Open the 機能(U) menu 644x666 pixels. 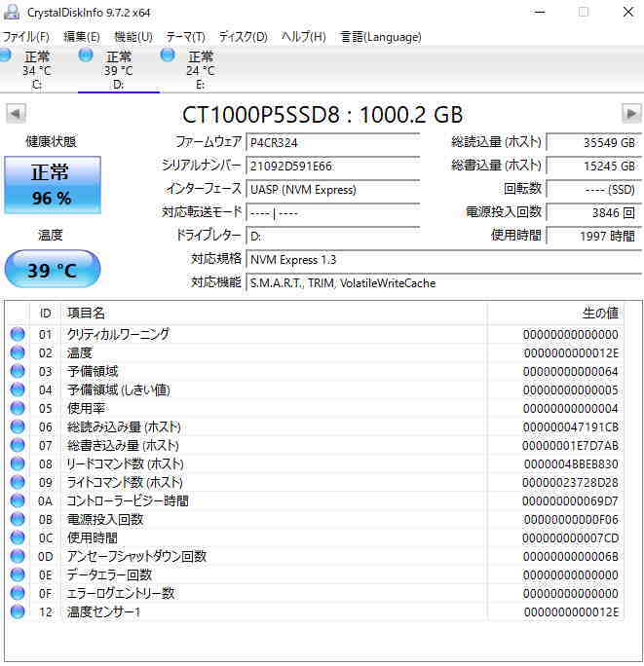tap(133, 37)
